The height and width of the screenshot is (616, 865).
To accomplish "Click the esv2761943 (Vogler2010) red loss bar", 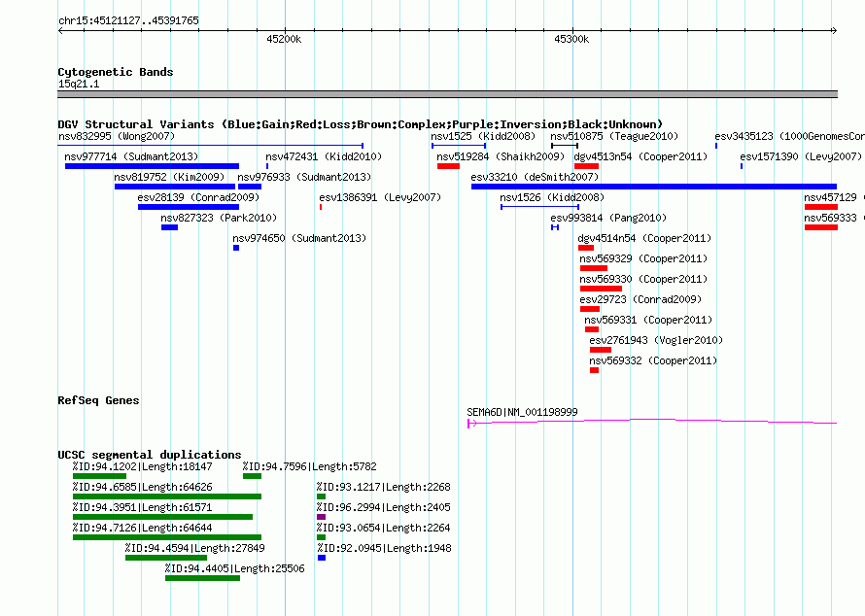I will pos(601,350).
